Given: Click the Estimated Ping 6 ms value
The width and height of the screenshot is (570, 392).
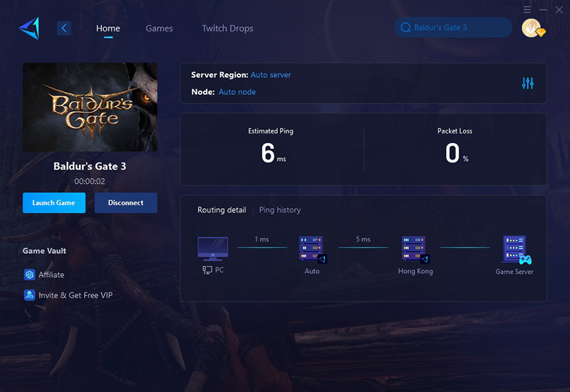Looking at the screenshot, I should pyautogui.click(x=273, y=153).
